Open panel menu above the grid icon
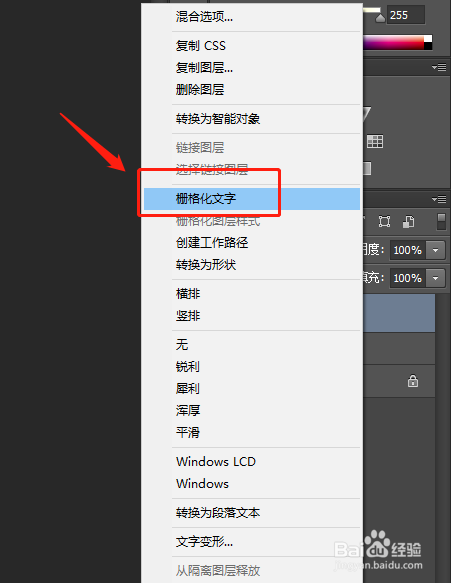This screenshot has height=583, width=451. [x=439, y=67]
